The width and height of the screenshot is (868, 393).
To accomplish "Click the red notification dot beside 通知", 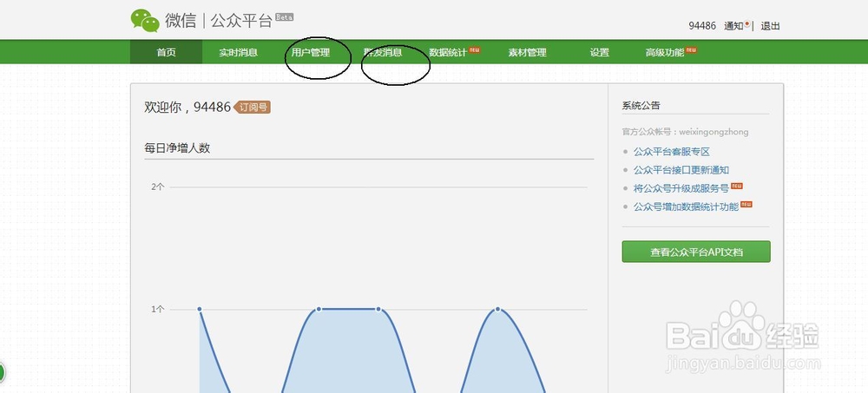I will (746, 23).
